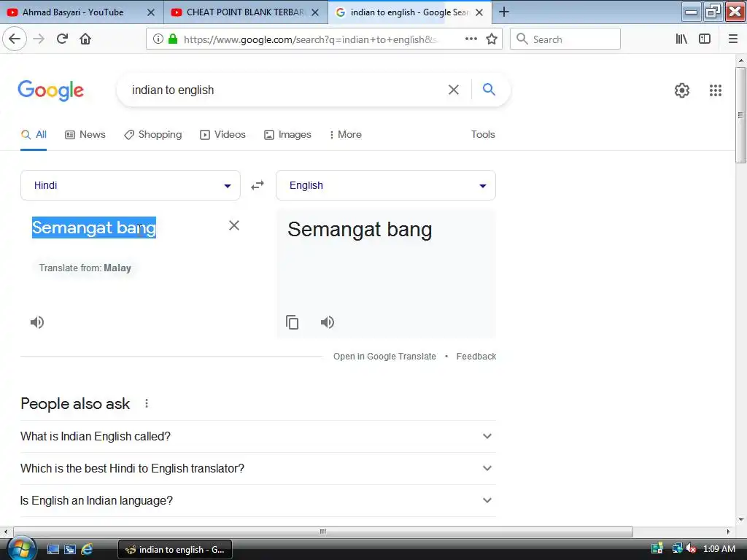Copy the translation to clipboard
Viewport: 747px width, 560px height.
pyautogui.click(x=292, y=322)
